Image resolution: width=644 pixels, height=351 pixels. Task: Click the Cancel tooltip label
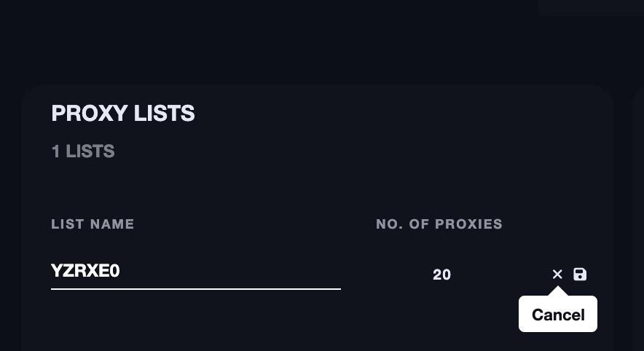(x=558, y=315)
